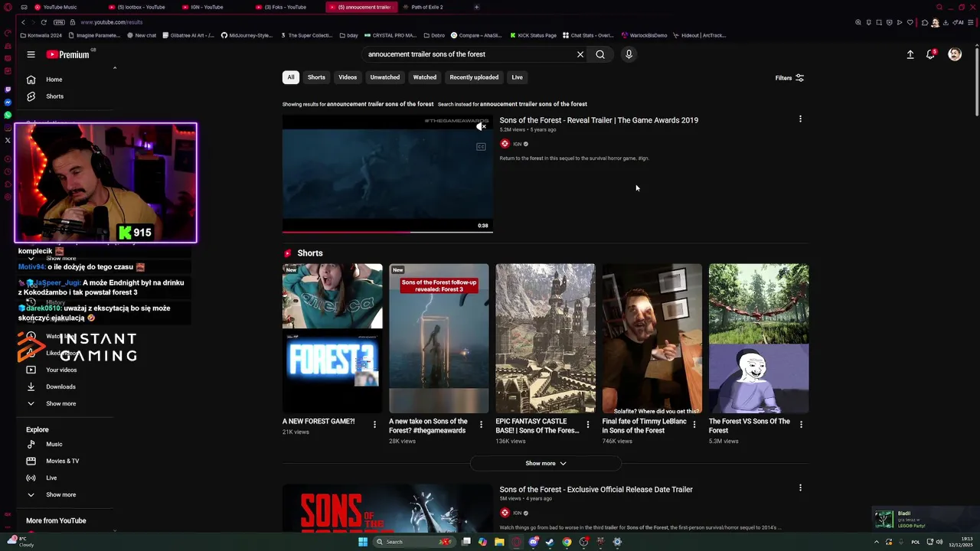Unmute the video preview with the speaker icon
Screen dimensions: 980x551
tap(481, 127)
